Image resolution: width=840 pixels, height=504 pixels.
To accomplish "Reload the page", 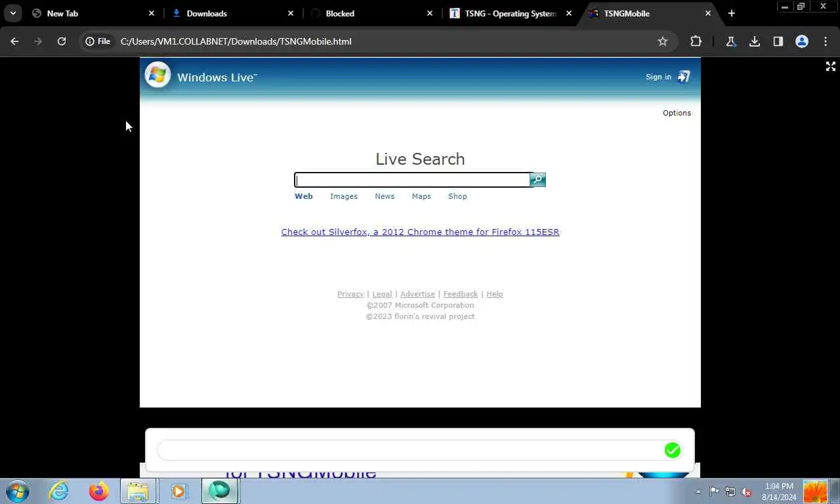I will click(62, 41).
